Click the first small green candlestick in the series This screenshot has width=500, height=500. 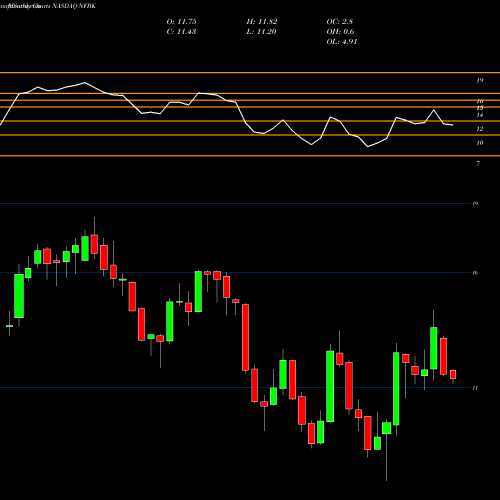tap(9, 325)
